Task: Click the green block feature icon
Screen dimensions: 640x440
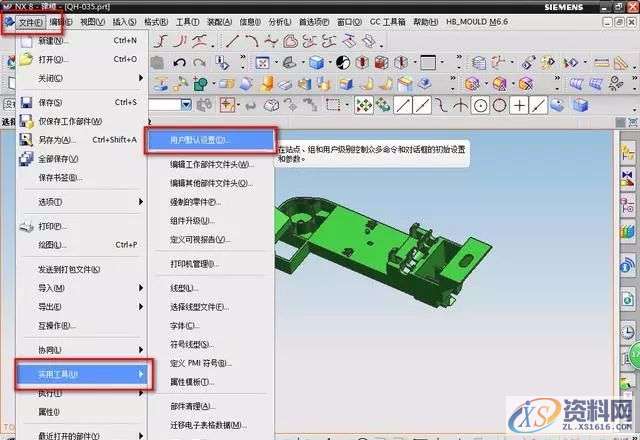Action: pyautogui.click(x=200, y=84)
